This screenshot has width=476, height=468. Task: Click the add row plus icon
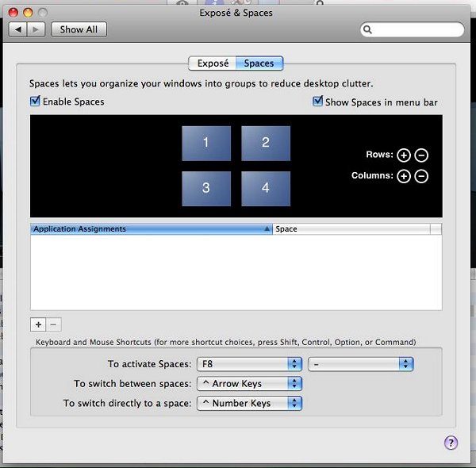[404, 155]
